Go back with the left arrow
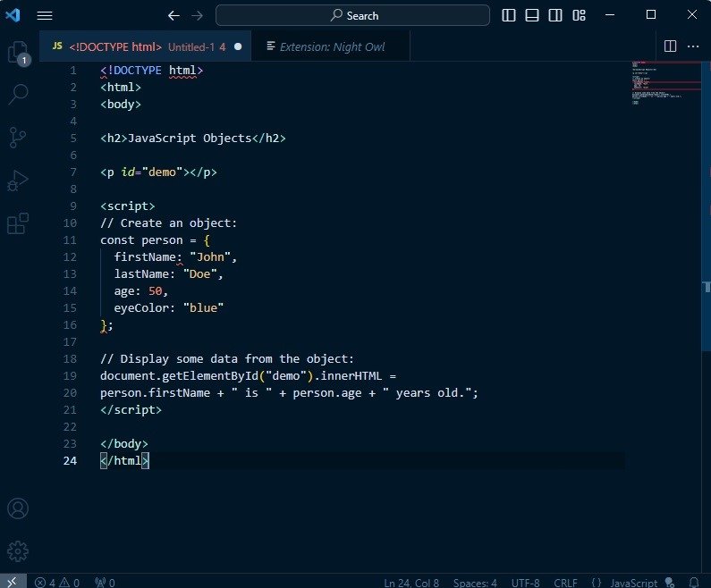711x588 pixels. 174,16
